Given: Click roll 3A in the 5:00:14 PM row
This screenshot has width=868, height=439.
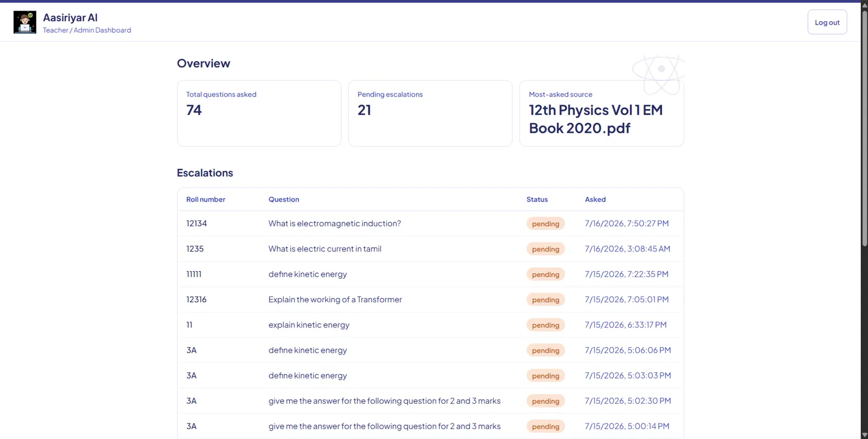Looking at the screenshot, I should point(192,427).
